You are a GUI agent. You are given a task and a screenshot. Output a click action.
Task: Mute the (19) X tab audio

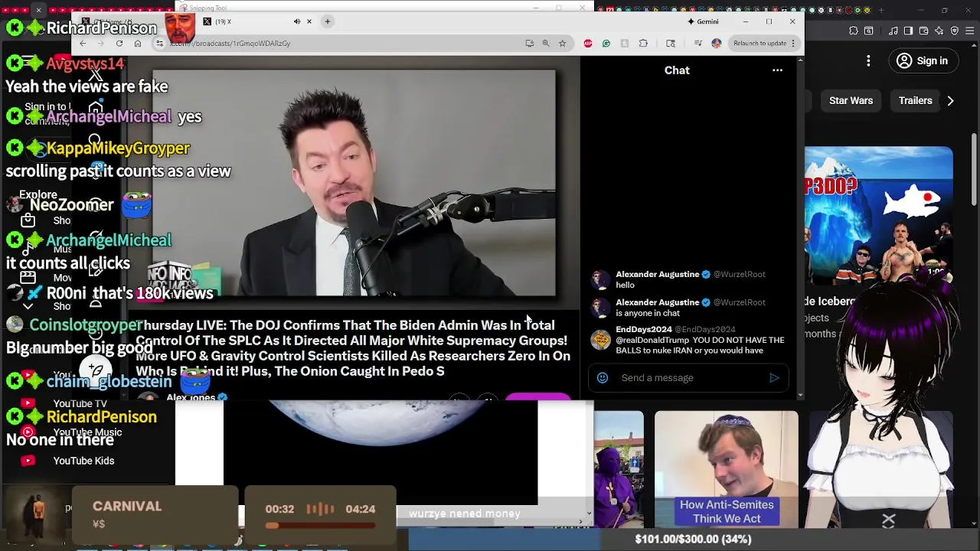click(297, 21)
